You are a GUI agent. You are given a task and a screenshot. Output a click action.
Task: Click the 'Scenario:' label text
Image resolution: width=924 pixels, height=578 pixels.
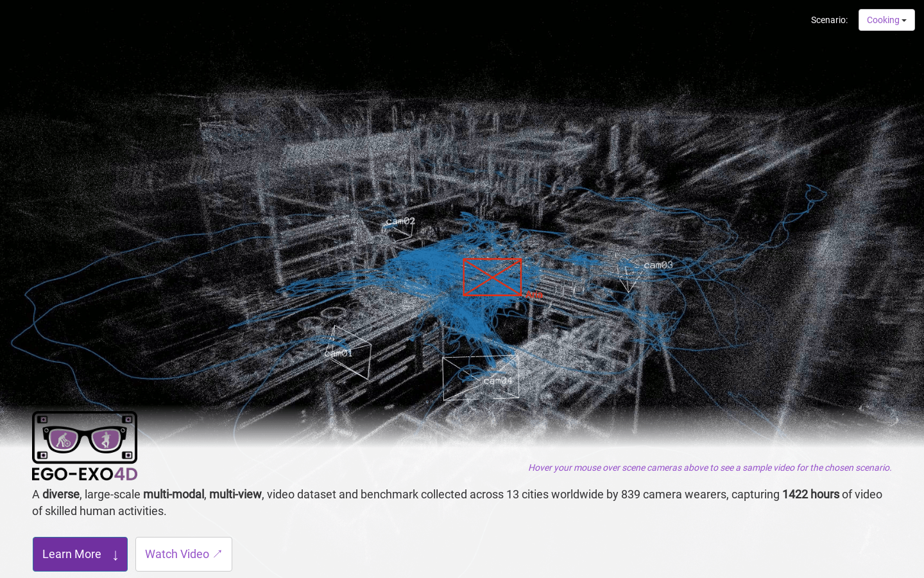[829, 20]
